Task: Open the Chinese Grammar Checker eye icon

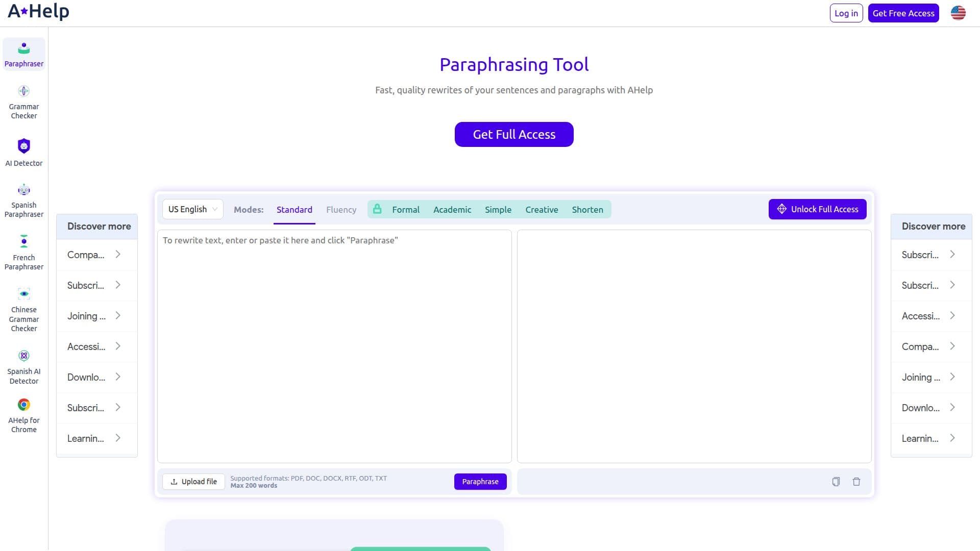Action: (x=24, y=294)
